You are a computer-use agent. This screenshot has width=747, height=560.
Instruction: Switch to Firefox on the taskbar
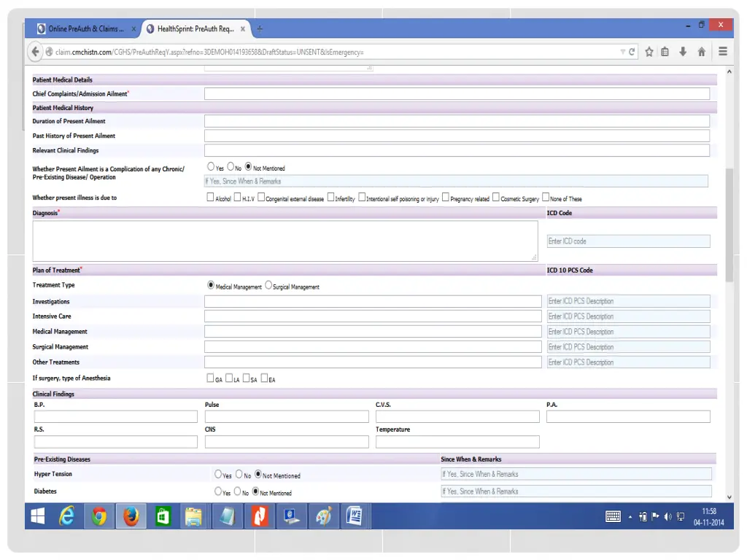click(131, 516)
